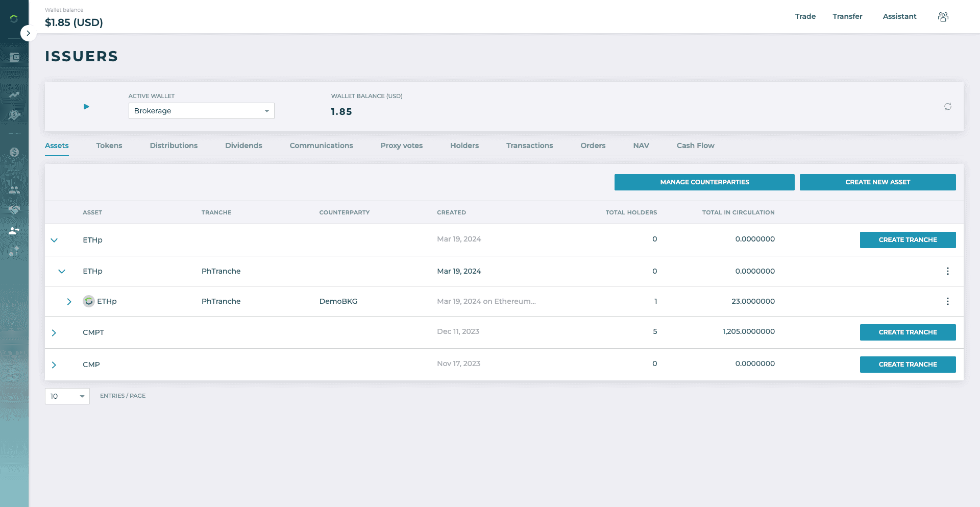Open the workflow shapes icon in sidebar
This screenshot has height=507, width=980.
[14, 251]
